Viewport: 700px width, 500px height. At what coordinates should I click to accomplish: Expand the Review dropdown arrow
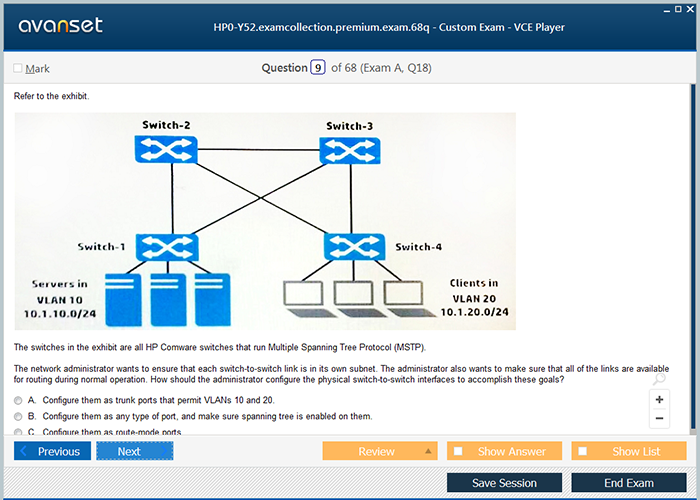(429, 451)
